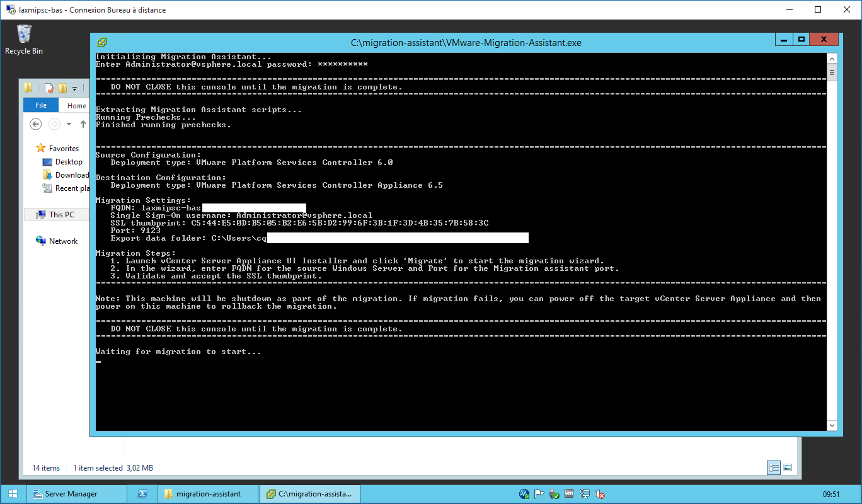Switch to large icons view in Explorer
The height and width of the screenshot is (504, 862).
point(788,467)
